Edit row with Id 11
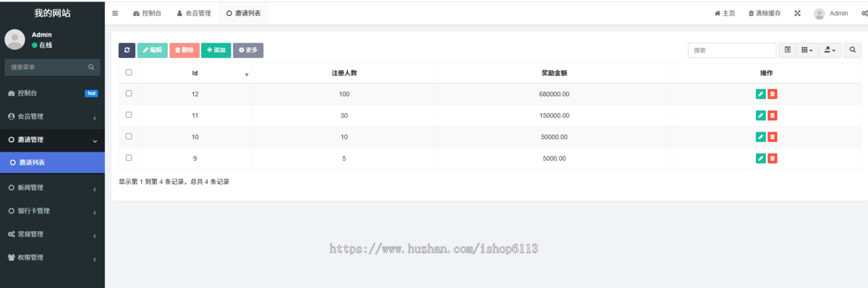The height and width of the screenshot is (288, 868). pyautogui.click(x=760, y=116)
